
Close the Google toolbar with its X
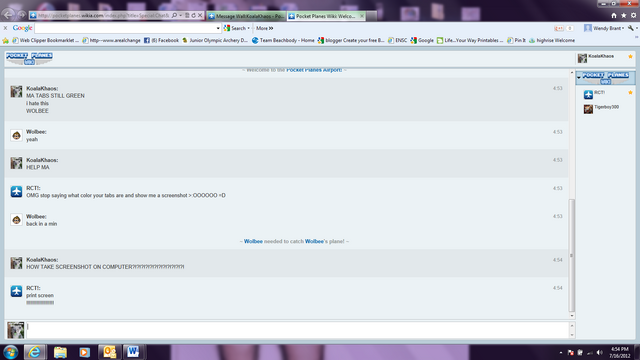[x=5, y=28]
